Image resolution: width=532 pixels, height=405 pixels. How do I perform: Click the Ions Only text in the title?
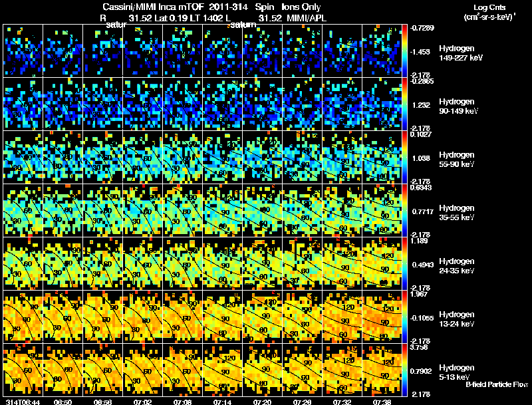point(301,7)
